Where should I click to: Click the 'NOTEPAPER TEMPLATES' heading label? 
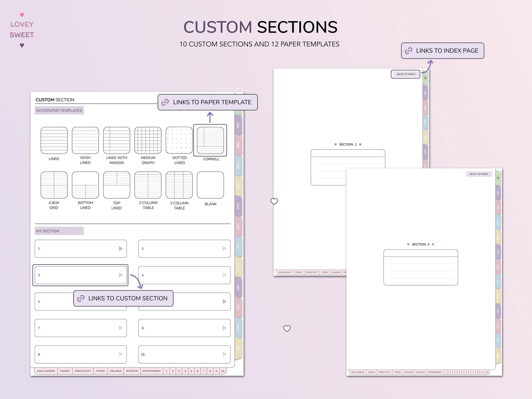coord(59,111)
